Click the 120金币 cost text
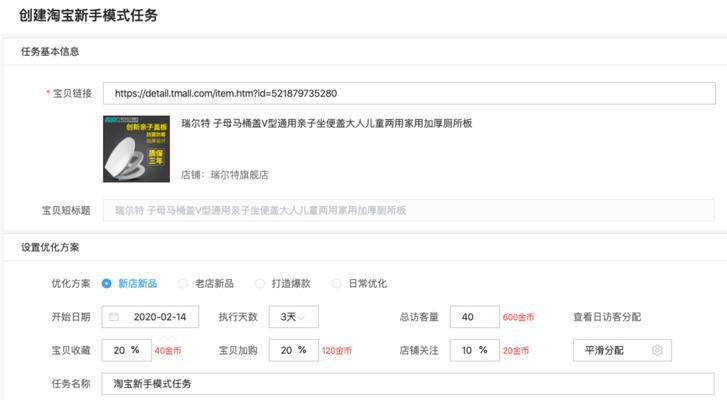Screen dimensions: 727x400 tap(337, 351)
